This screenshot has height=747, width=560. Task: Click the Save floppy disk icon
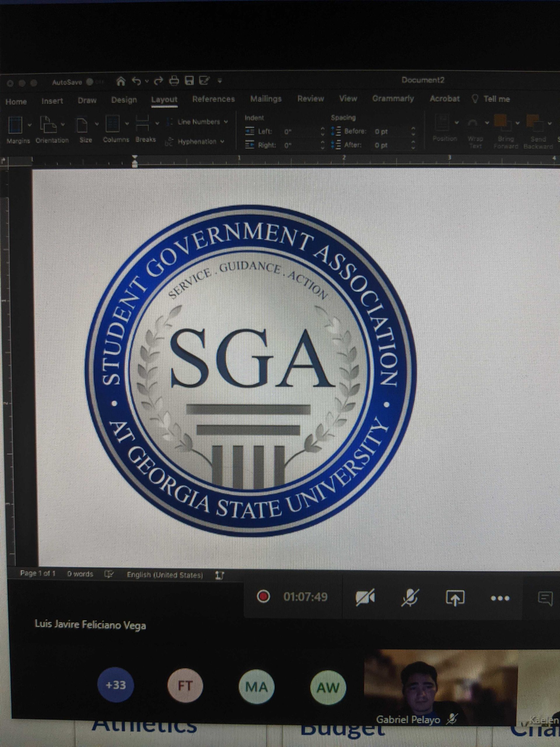click(x=190, y=81)
